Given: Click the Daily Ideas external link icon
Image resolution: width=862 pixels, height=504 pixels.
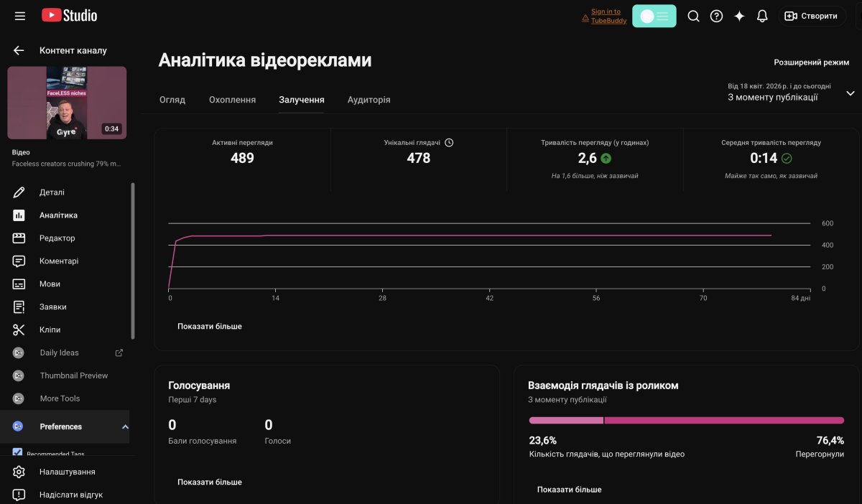Looking at the screenshot, I should coord(119,353).
